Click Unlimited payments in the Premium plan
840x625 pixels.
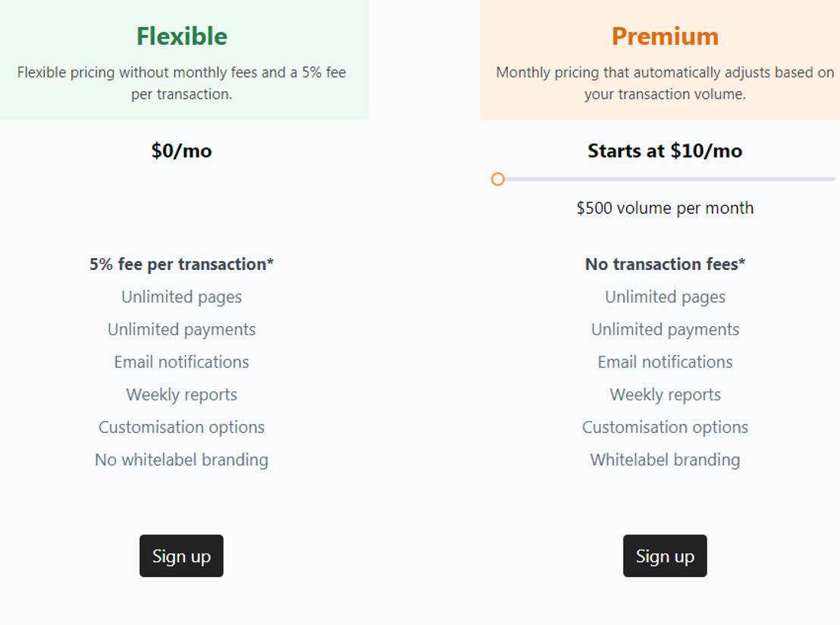665,329
